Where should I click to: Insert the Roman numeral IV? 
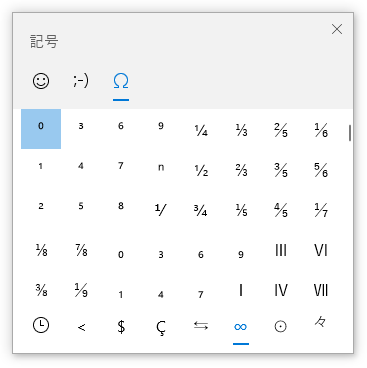pos(281,289)
